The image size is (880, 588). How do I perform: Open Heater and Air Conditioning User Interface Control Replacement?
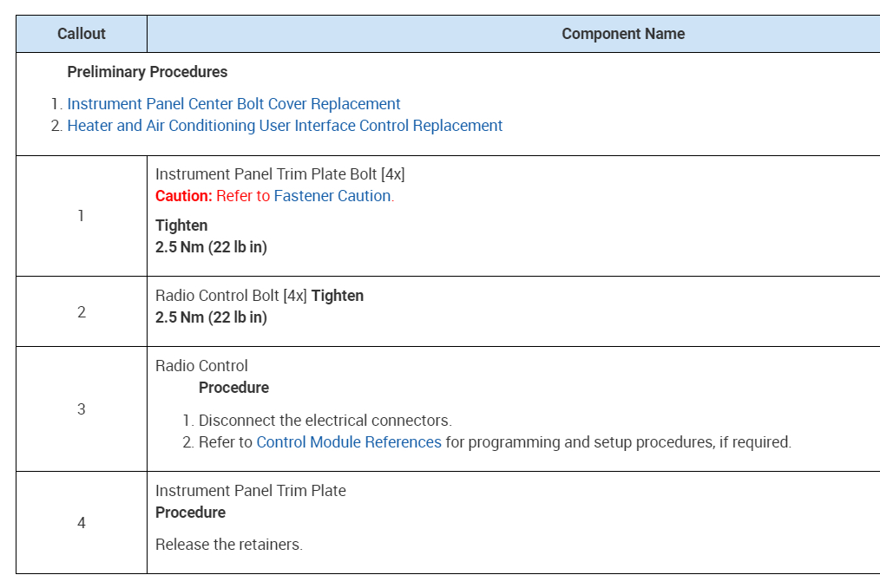[x=285, y=126]
